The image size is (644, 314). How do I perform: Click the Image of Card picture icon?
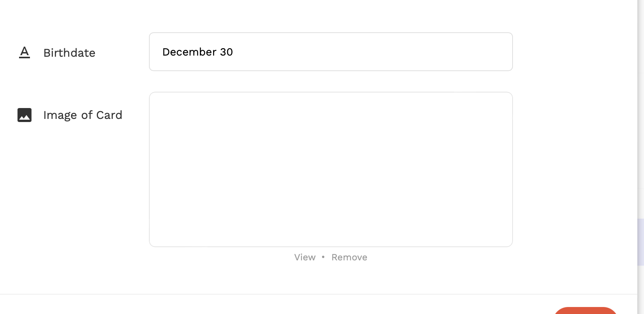24,115
